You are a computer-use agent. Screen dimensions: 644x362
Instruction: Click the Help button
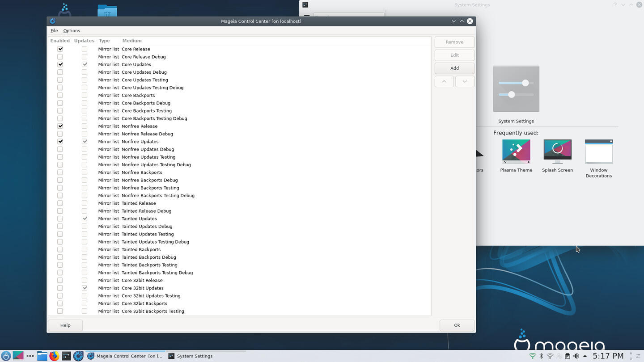coord(65,325)
